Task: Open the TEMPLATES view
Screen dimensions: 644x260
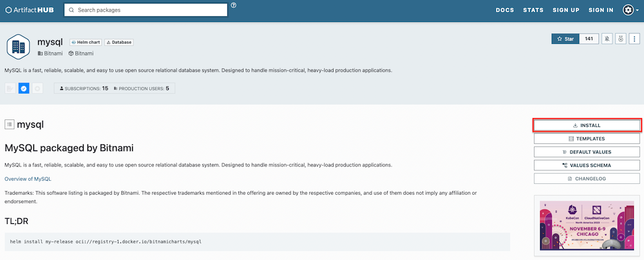Action: click(587, 139)
